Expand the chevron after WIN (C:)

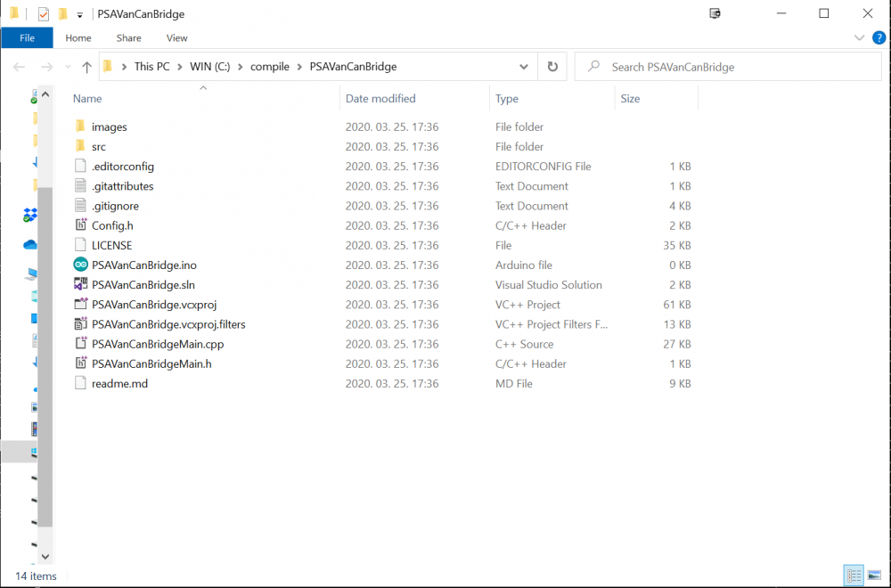coord(241,67)
